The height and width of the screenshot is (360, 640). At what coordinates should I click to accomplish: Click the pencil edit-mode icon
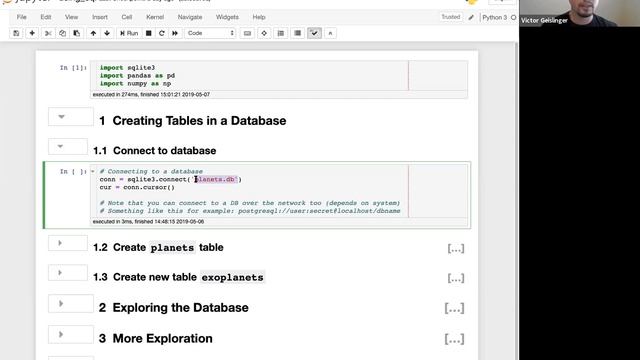point(471,18)
